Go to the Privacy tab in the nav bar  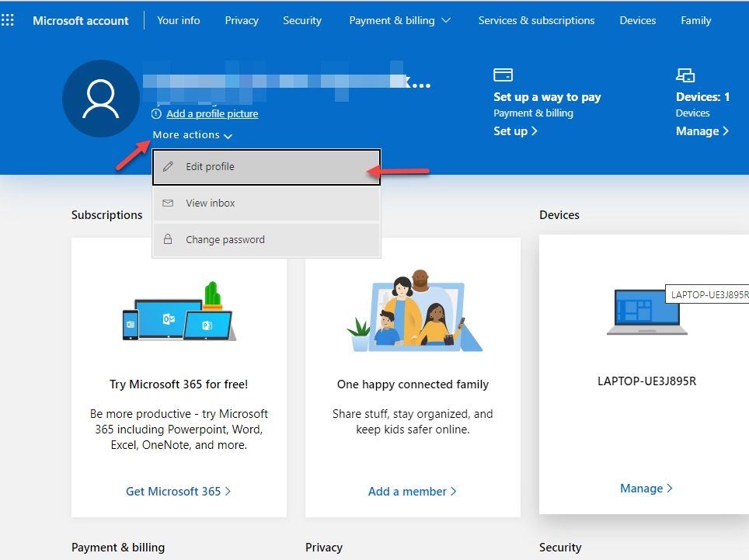click(242, 20)
